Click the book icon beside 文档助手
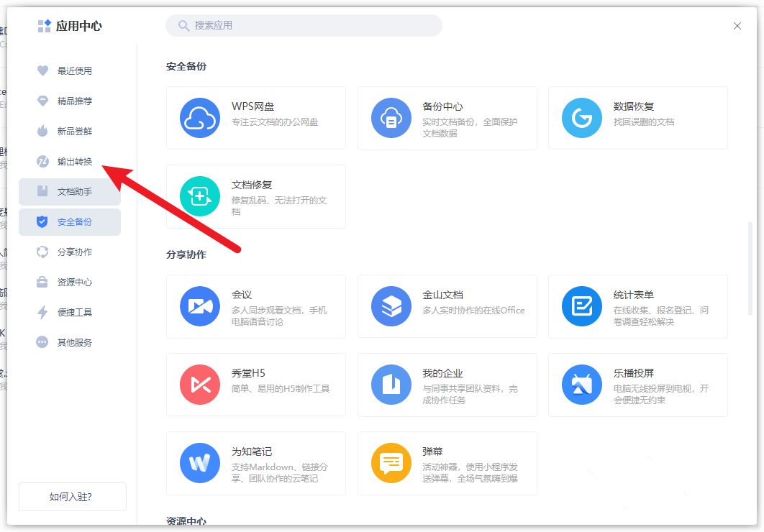 pos(43,191)
